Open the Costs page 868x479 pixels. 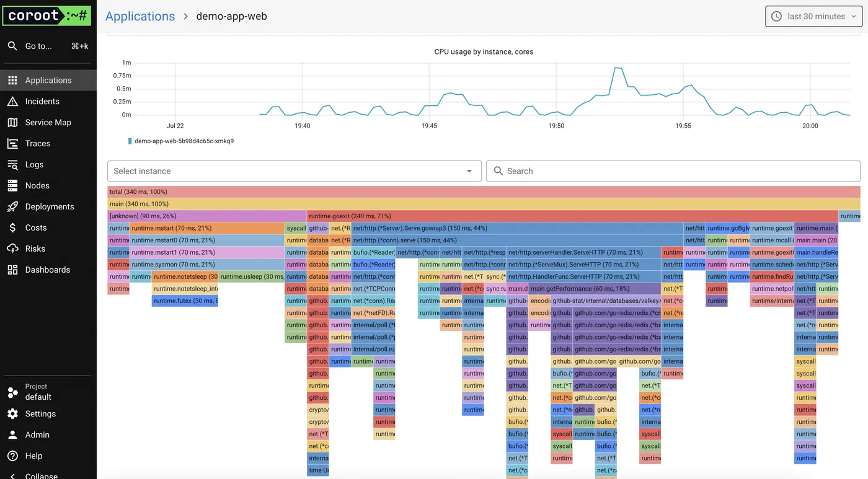48,227
